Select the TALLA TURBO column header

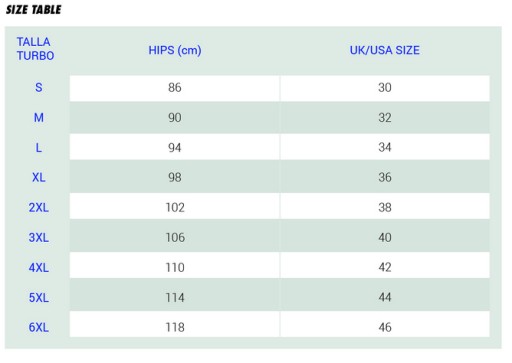35,49
